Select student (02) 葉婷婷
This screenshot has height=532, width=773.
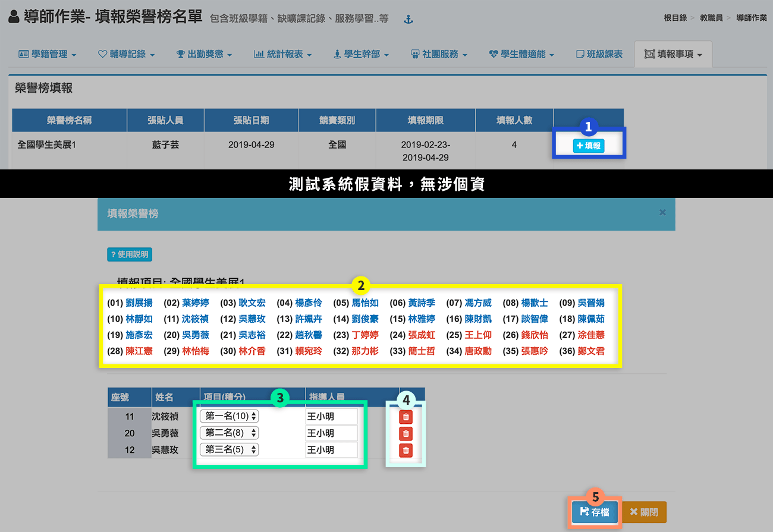[x=196, y=303]
